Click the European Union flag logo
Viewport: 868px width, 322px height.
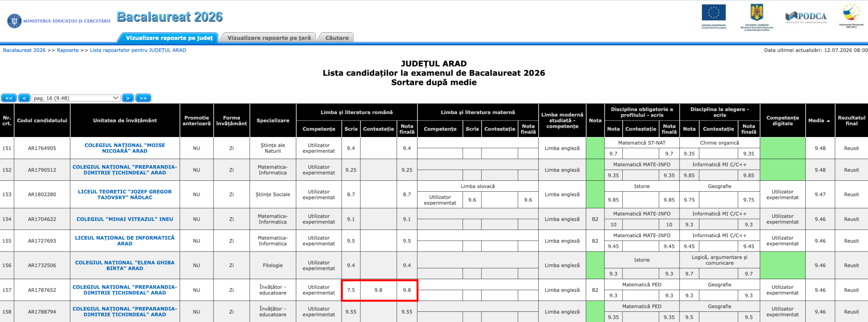click(x=714, y=17)
